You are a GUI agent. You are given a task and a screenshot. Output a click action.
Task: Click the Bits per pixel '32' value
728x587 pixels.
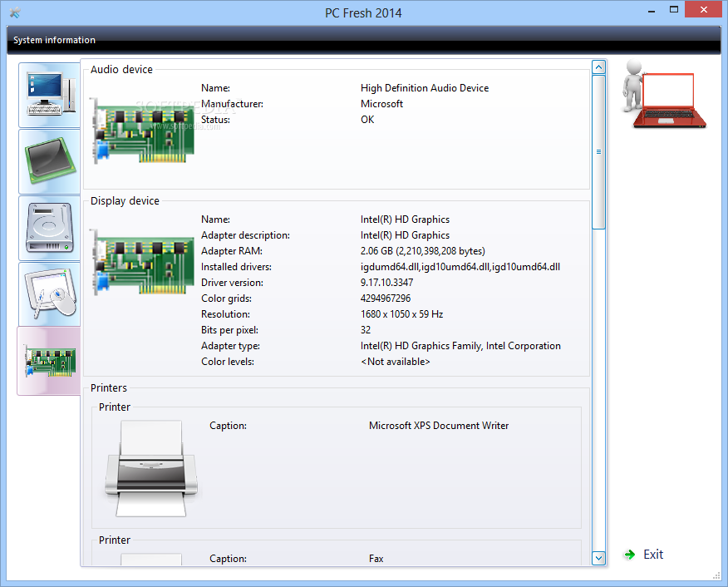366,330
